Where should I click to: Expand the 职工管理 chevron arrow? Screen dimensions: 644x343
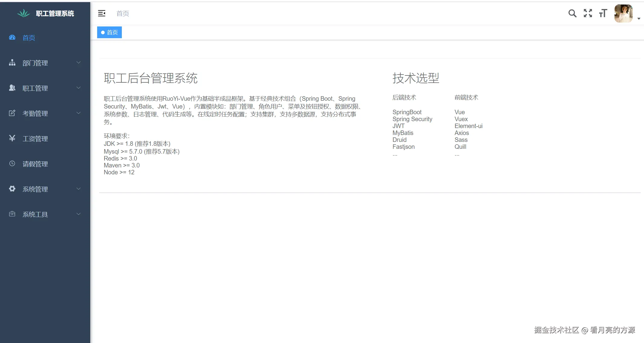coord(79,88)
